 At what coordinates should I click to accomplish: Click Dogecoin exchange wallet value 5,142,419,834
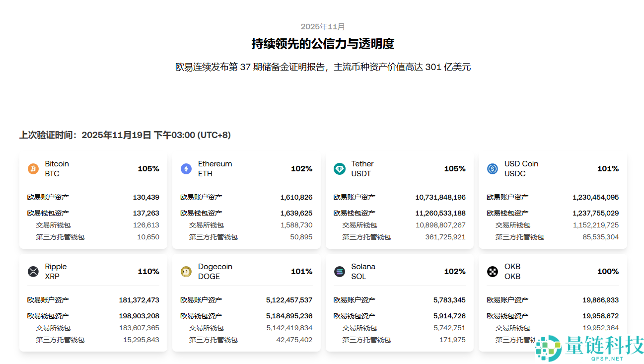pos(289,328)
